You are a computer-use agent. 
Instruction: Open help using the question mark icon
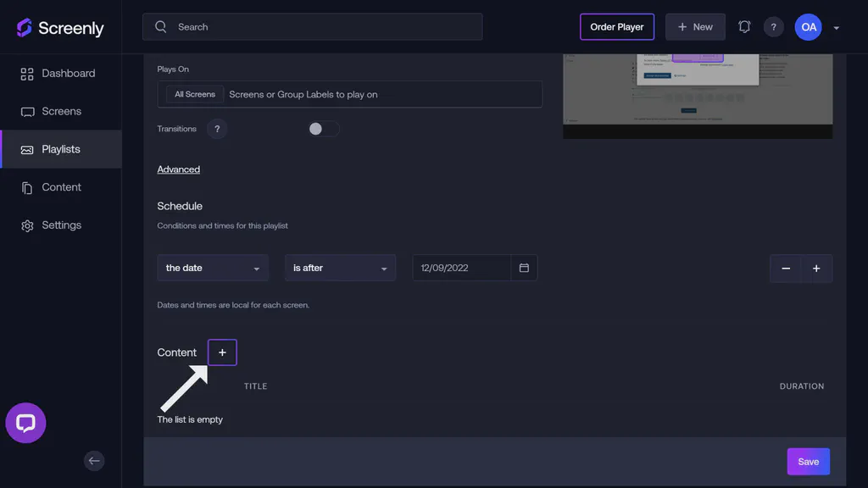coord(773,26)
